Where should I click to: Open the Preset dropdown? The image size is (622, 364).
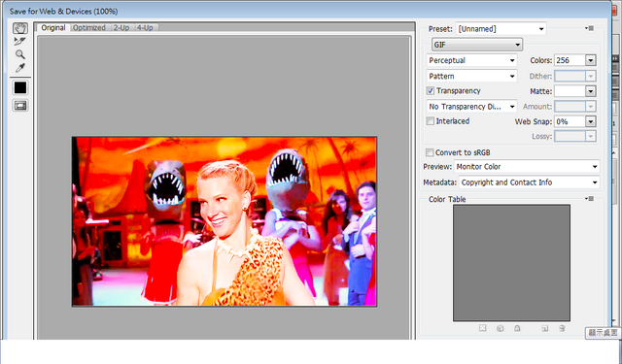(501, 29)
